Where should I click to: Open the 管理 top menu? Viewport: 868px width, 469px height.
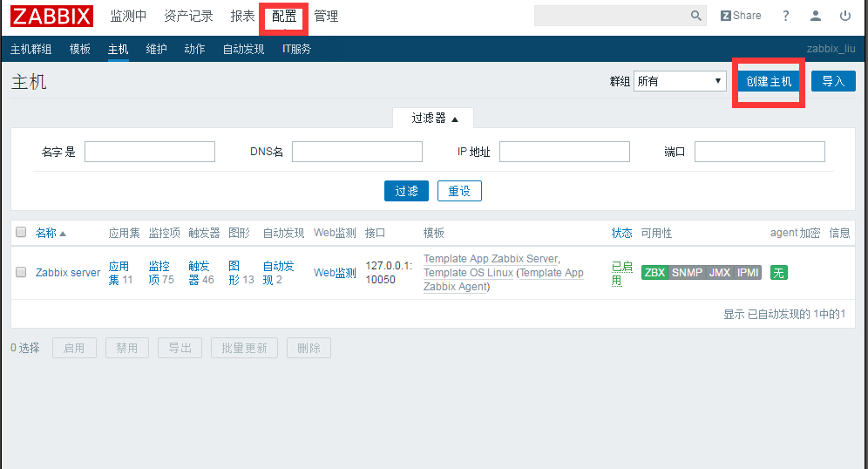326,16
